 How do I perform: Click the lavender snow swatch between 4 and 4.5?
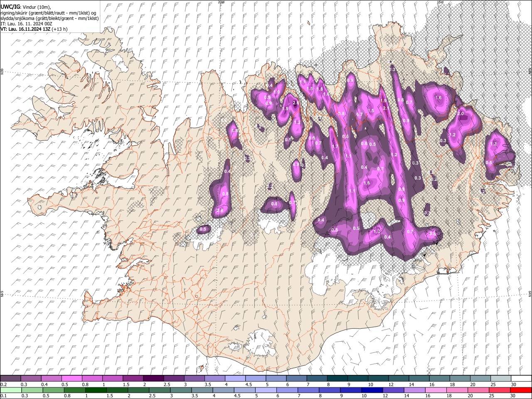[x=234, y=379]
